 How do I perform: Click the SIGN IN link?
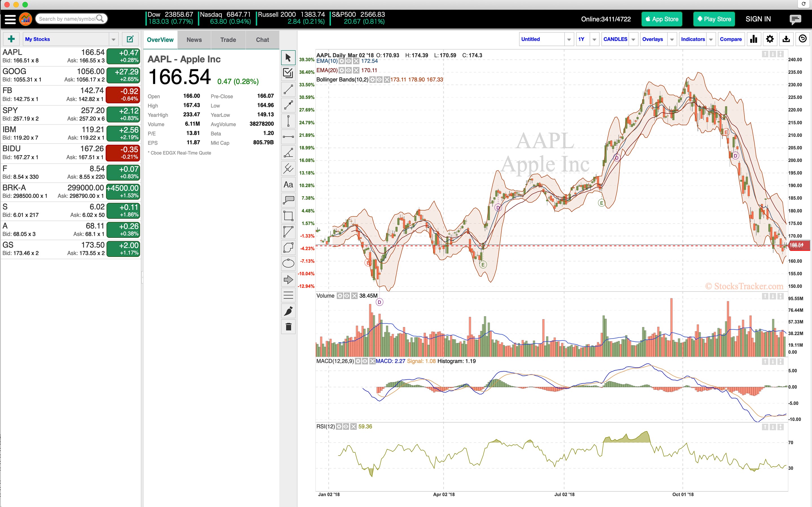coord(758,19)
